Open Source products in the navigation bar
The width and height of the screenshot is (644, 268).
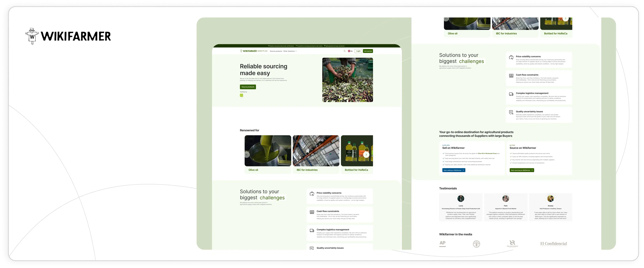[276, 51]
